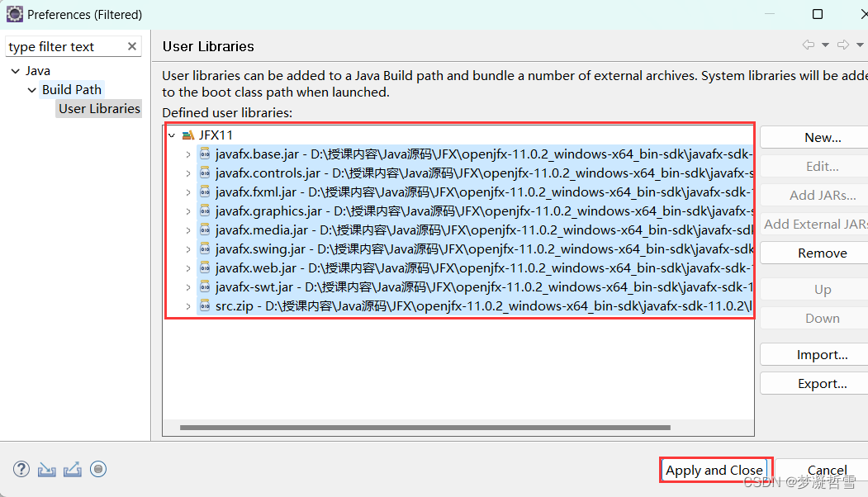This screenshot has width=868, height=497.
Task: Collapse the JFX11 library node
Action: [x=172, y=135]
